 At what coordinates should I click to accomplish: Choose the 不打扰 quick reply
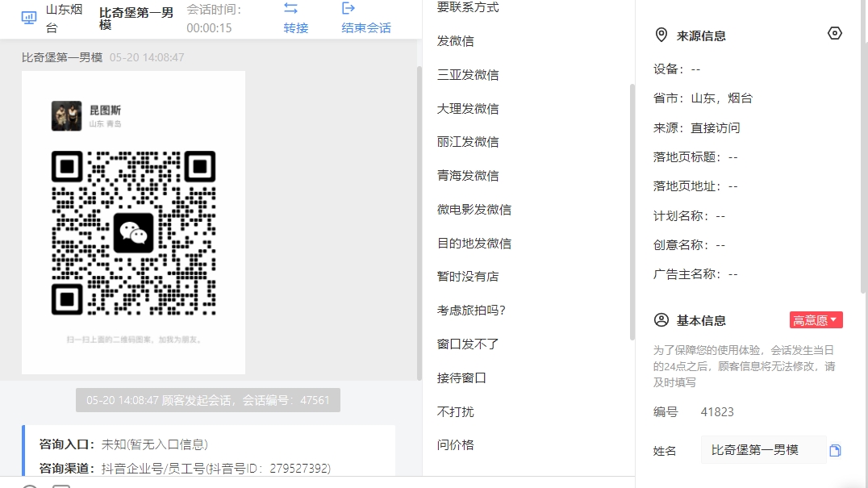[x=455, y=411]
